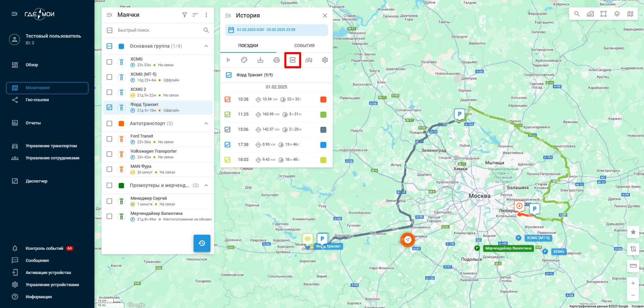
Task: Click the filter icon in Маячки header
Action: [x=185, y=15]
